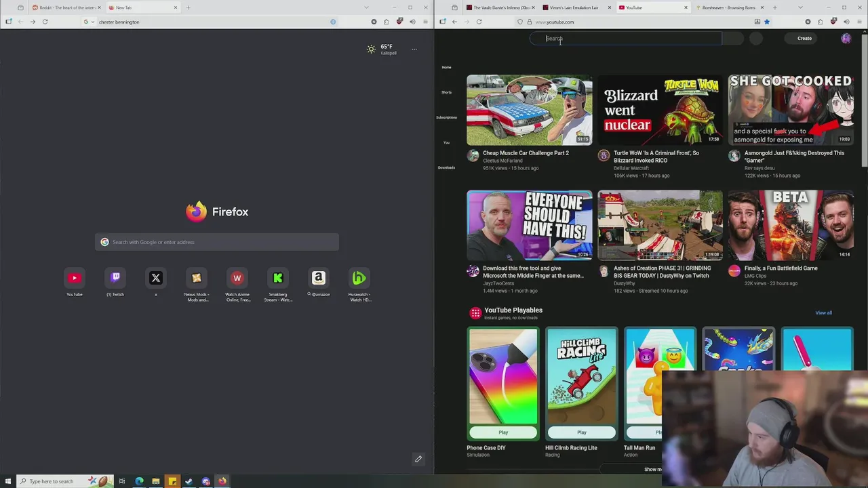868x488 pixels.
Task: Open Cletus McFarland channel avatar
Action: (x=473, y=156)
